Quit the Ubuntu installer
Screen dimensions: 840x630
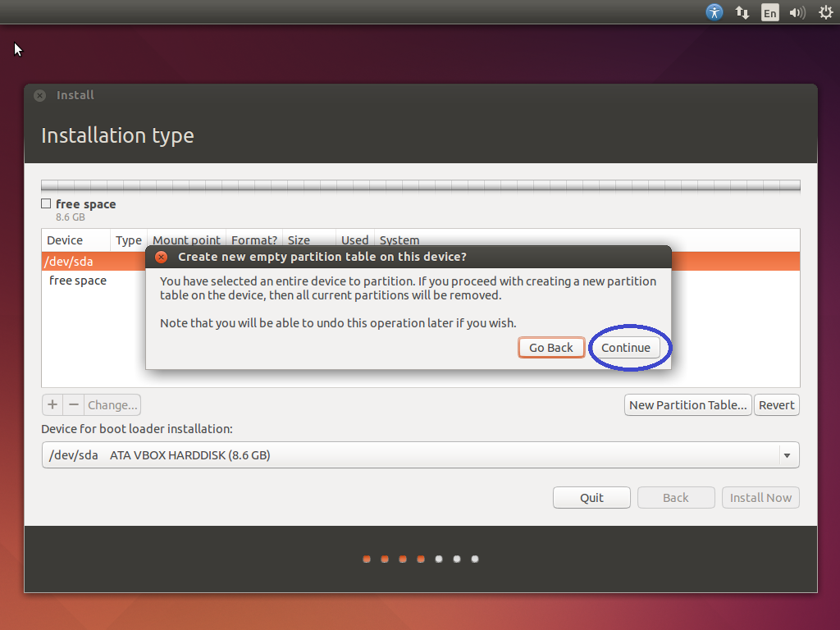click(x=591, y=497)
